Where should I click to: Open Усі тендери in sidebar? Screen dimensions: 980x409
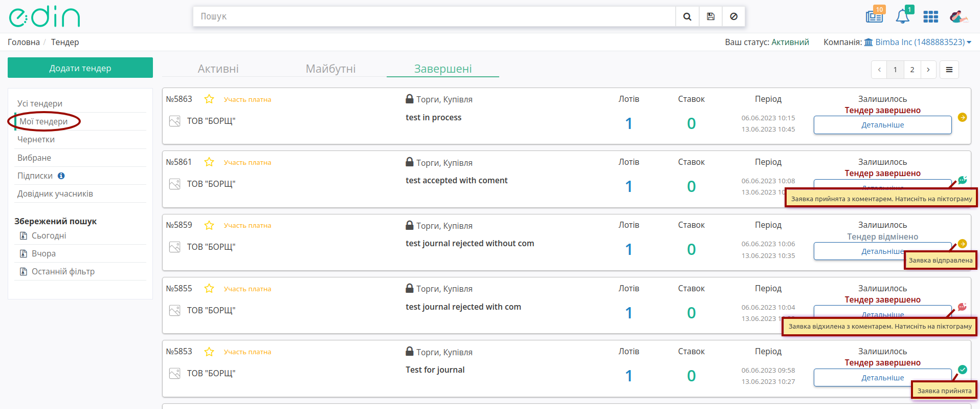click(40, 103)
